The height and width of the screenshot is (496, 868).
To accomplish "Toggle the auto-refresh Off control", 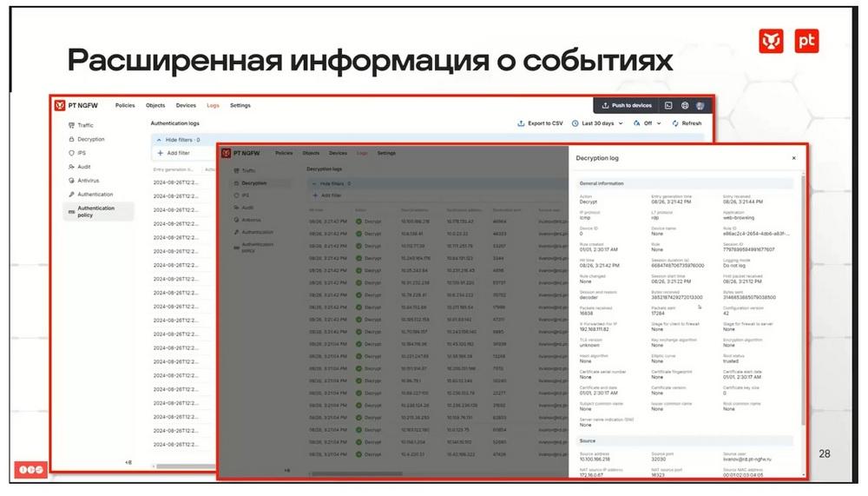I will (648, 123).
